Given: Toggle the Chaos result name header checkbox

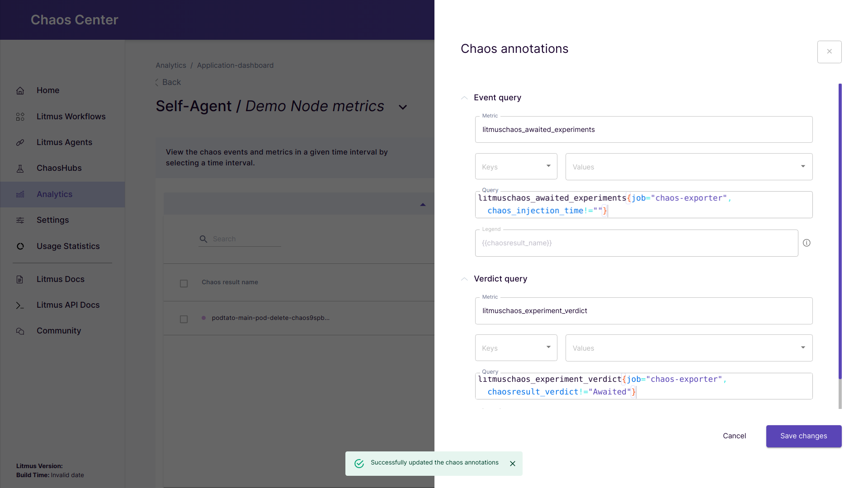Looking at the screenshot, I should [x=184, y=283].
